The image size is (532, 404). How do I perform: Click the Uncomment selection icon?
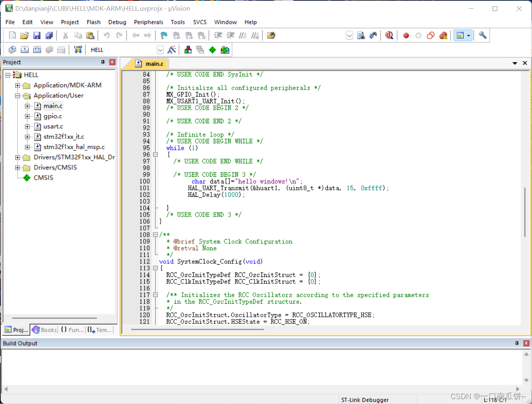tap(255, 35)
